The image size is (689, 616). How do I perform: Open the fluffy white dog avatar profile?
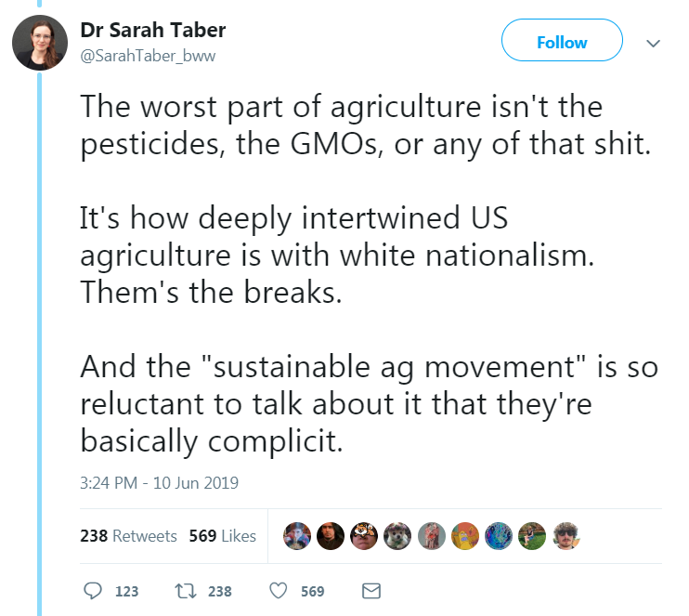pyautogui.click(x=397, y=536)
